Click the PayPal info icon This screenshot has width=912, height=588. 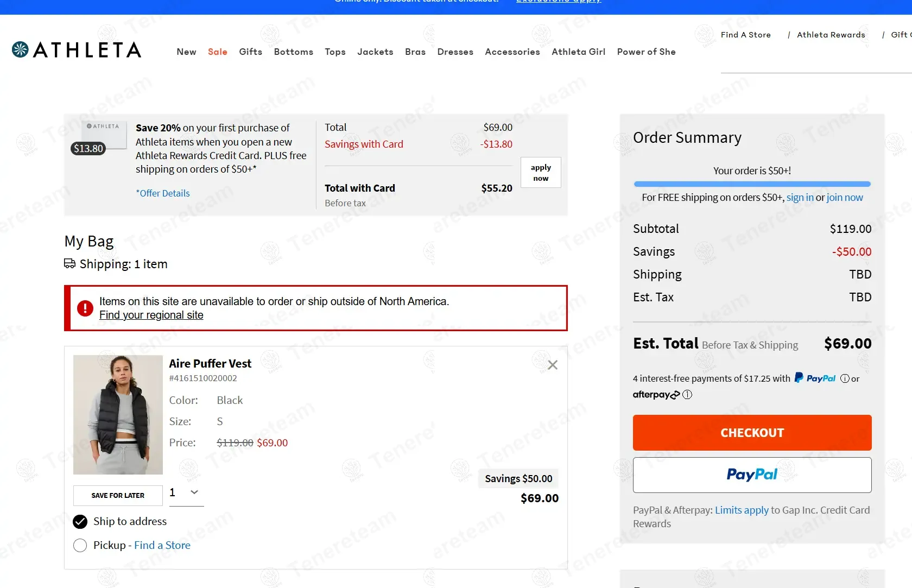[x=845, y=378]
